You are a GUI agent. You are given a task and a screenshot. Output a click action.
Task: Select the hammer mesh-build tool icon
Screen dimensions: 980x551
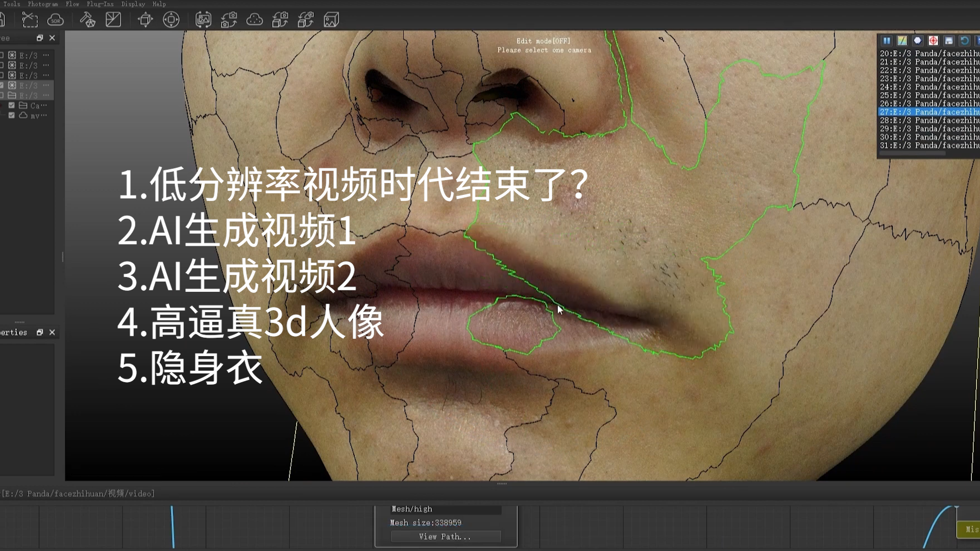[88, 20]
